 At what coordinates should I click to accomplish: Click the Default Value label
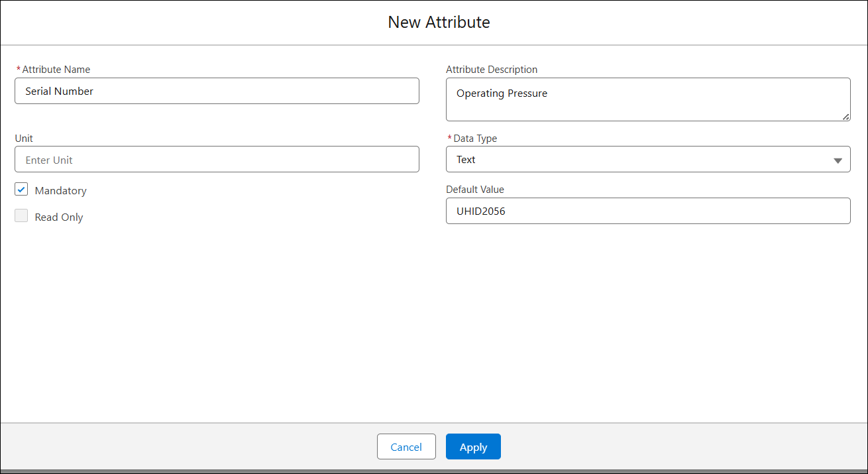pos(475,190)
